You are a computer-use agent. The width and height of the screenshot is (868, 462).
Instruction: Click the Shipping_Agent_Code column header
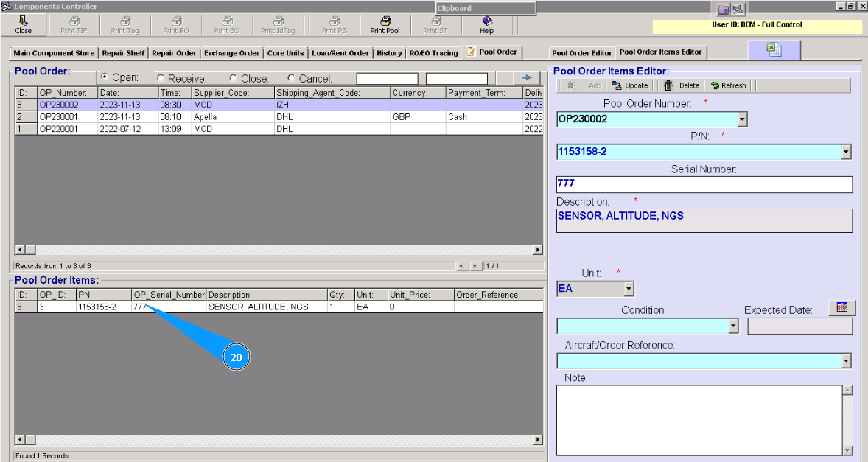point(332,93)
